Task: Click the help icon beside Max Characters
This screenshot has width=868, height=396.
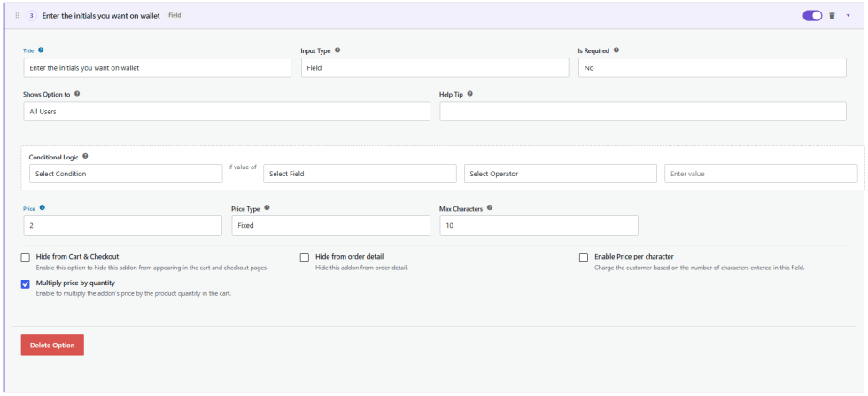Action: coord(489,207)
